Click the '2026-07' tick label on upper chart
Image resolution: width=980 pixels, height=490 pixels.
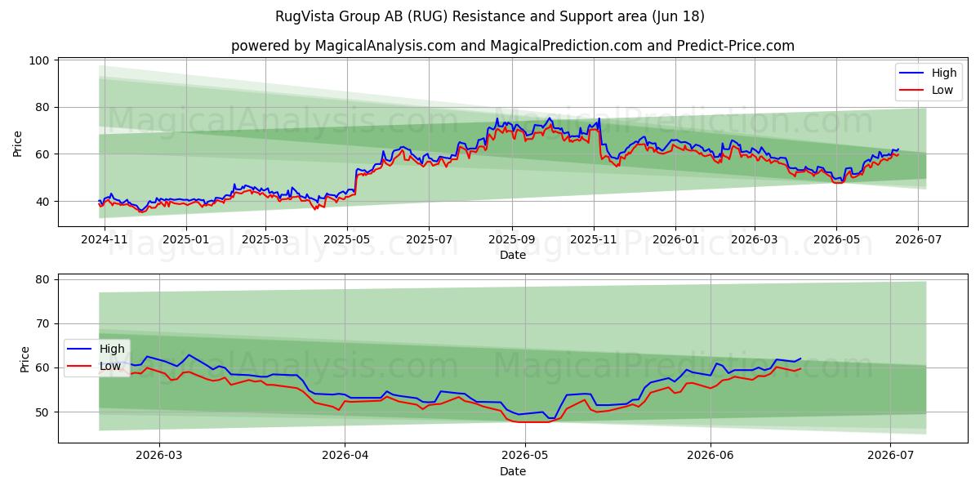click(917, 240)
